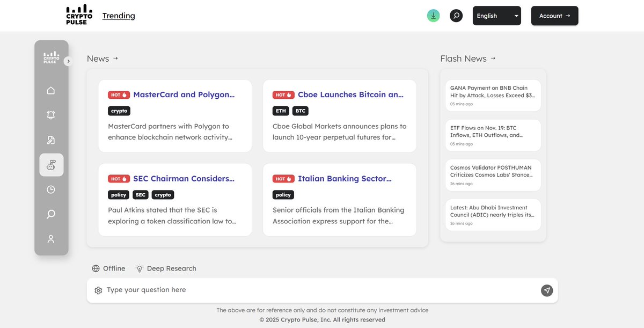644x328 pixels.
Task: Select the policy tag on SEC Chairman card
Action: (119, 195)
